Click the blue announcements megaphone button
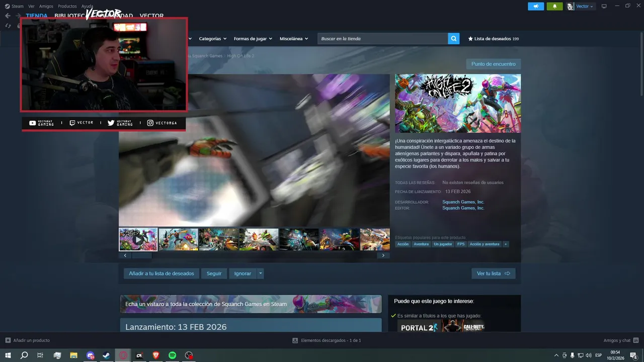This screenshot has width=644, height=362. [536, 6]
